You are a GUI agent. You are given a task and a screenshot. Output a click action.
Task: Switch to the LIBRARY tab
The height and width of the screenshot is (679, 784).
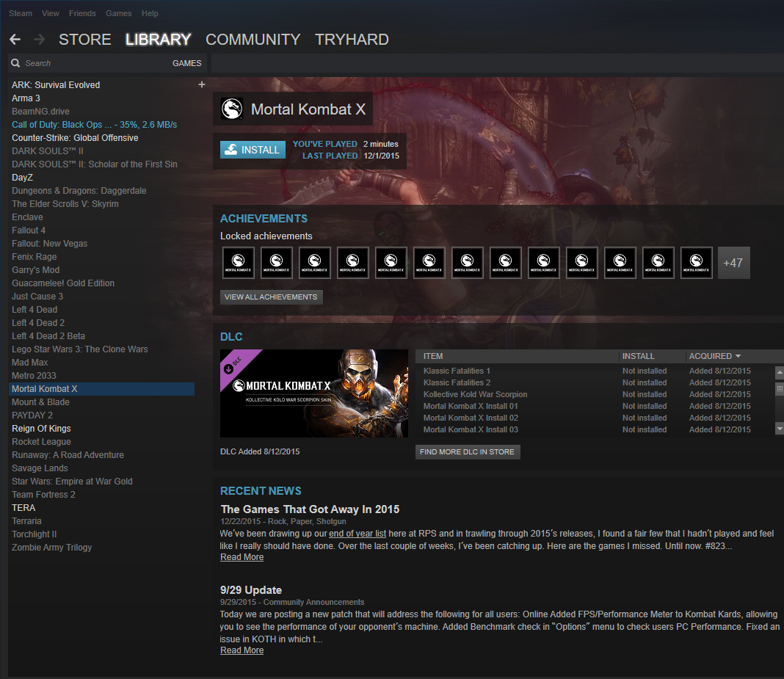coord(158,39)
